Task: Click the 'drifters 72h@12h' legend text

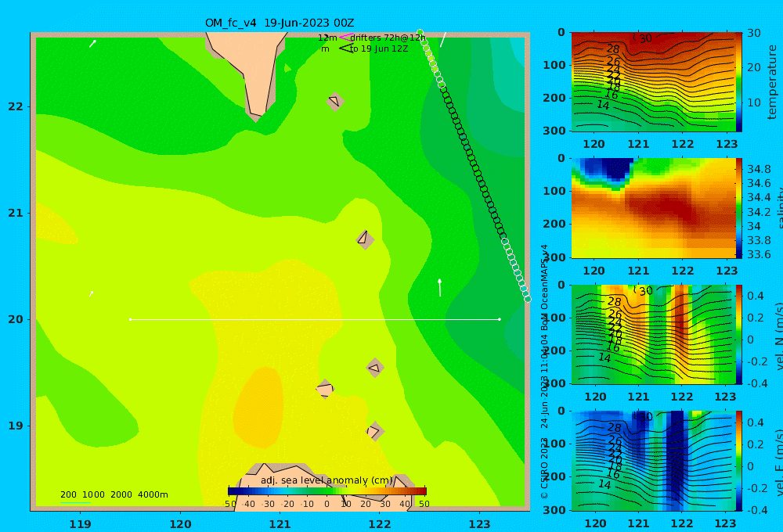Action: point(388,38)
